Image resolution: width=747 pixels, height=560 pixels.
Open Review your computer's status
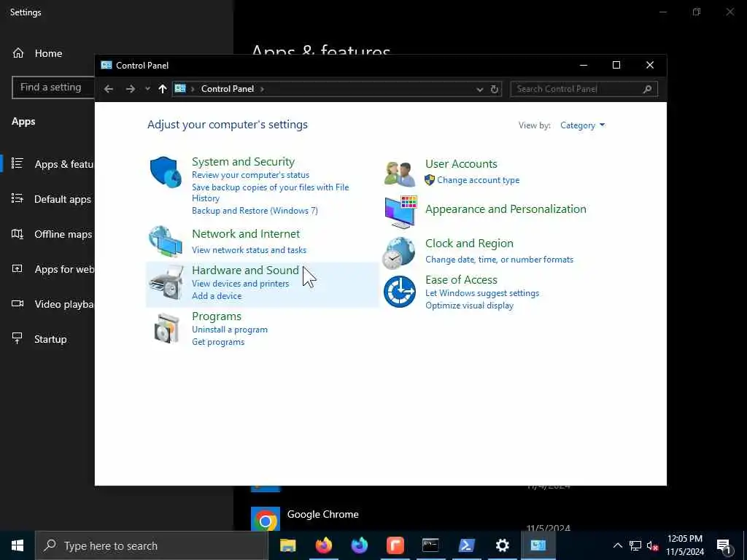[251, 175]
